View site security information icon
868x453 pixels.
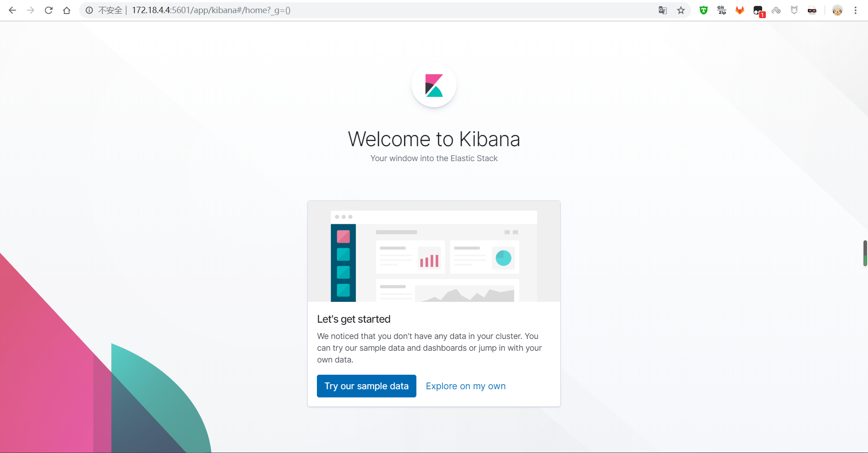coord(90,10)
